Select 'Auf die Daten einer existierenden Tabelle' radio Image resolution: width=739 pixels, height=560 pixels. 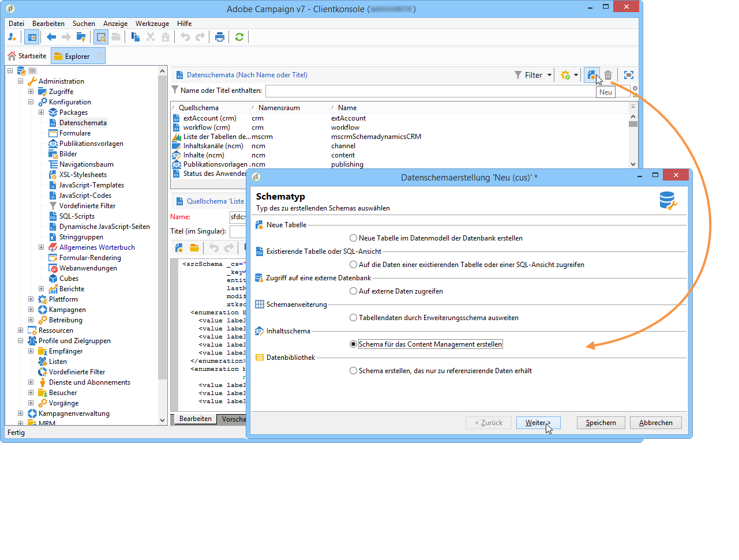tap(353, 265)
